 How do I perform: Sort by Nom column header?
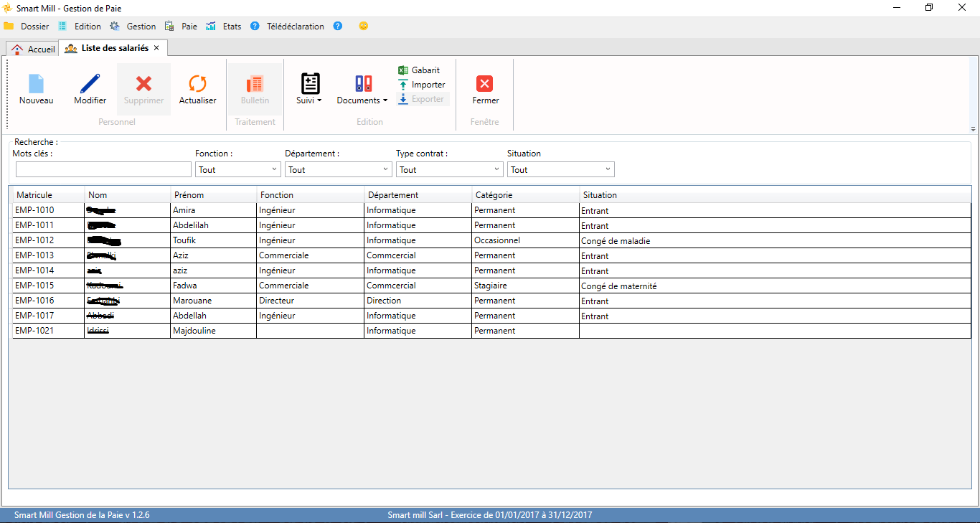click(128, 195)
